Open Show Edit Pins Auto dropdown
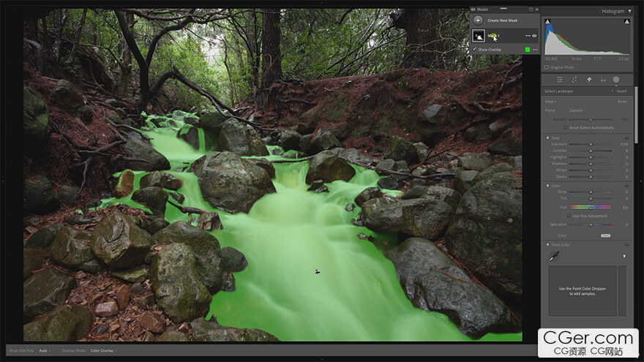This screenshot has width=644, height=362. [x=43, y=351]
